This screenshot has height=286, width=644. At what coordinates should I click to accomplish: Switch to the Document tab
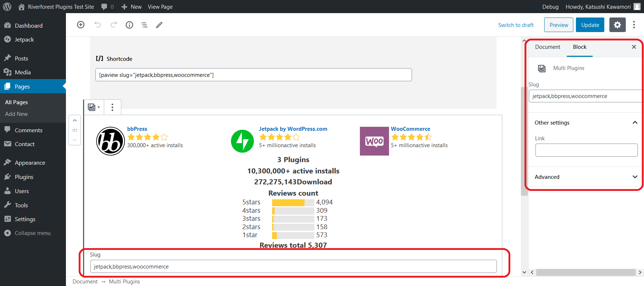coord(547,47)
